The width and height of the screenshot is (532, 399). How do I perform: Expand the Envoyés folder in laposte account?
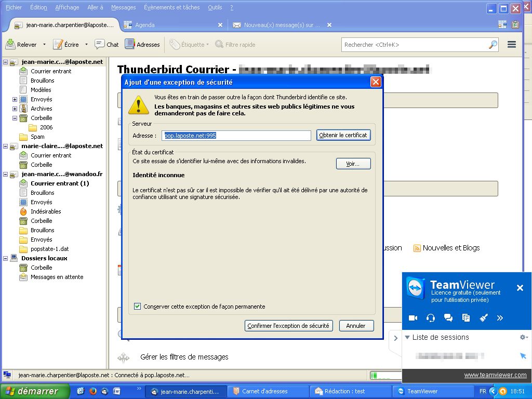(15, 99)
